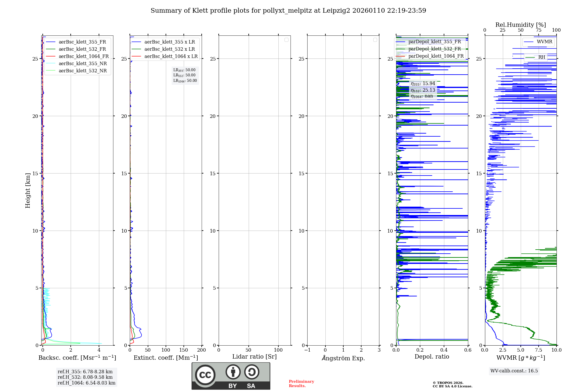The image size is (577, 392).
Task: Click the Rel.Humidity [%] top axis label
Action: (520, 25)
